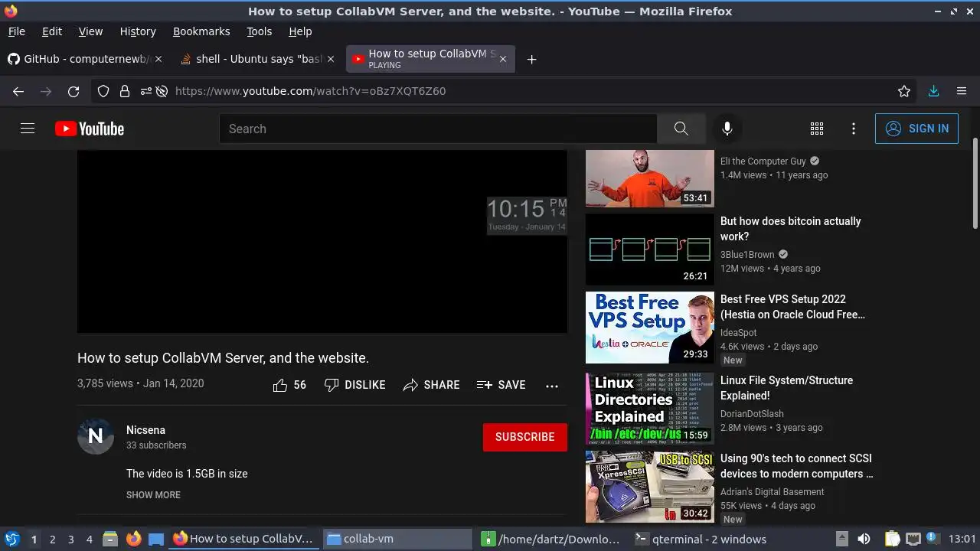Image resolution: width=980 pixels, height=551 pixels.
Task: Click the Nicsena channel avatar
Action: [96, 436]
